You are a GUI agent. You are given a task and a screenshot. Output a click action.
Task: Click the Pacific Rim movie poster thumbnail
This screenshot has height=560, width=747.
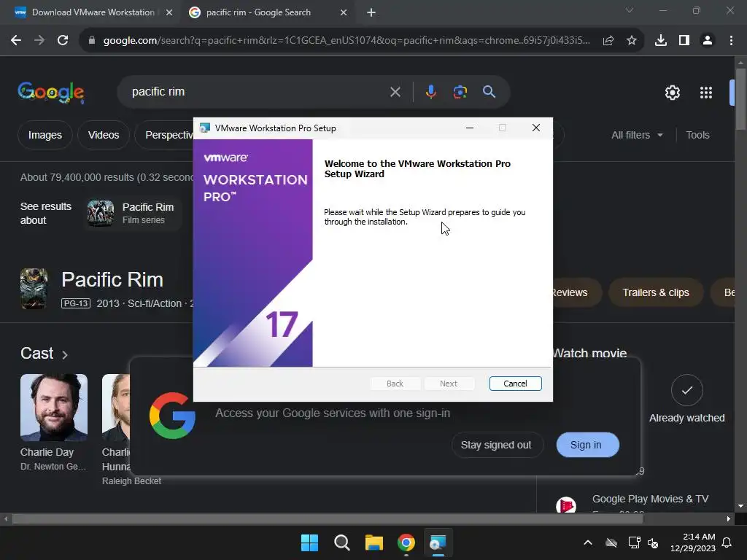pyautogui.click(x=34, y=289)
